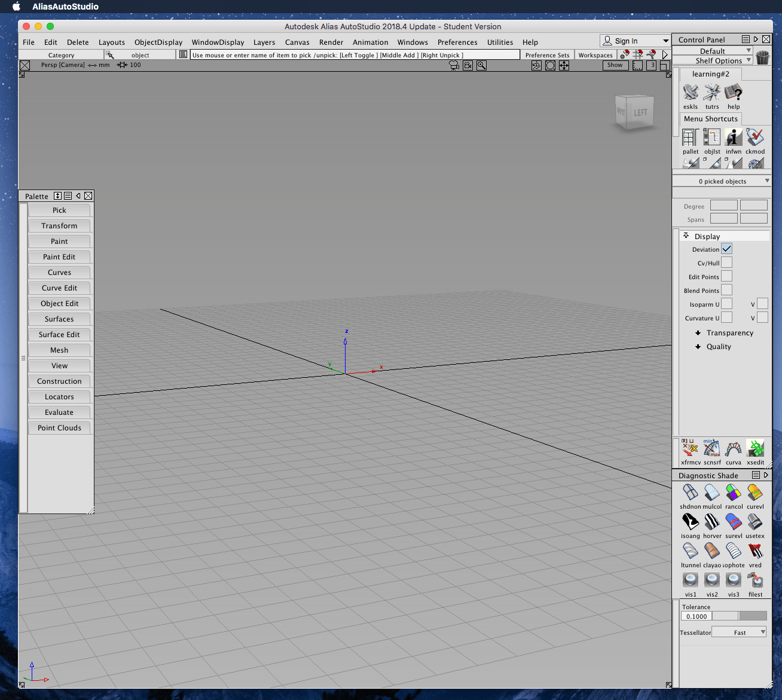Viewport: 782px width, 700px height.
Task: Enable the Curvature U checkbox
Action: tap(726, 317)
